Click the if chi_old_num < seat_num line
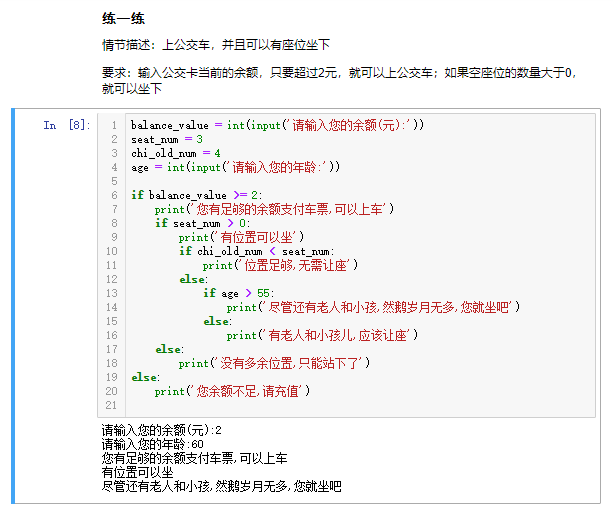Viewport: 613px width, 508px height. click(x=257, y=251)
